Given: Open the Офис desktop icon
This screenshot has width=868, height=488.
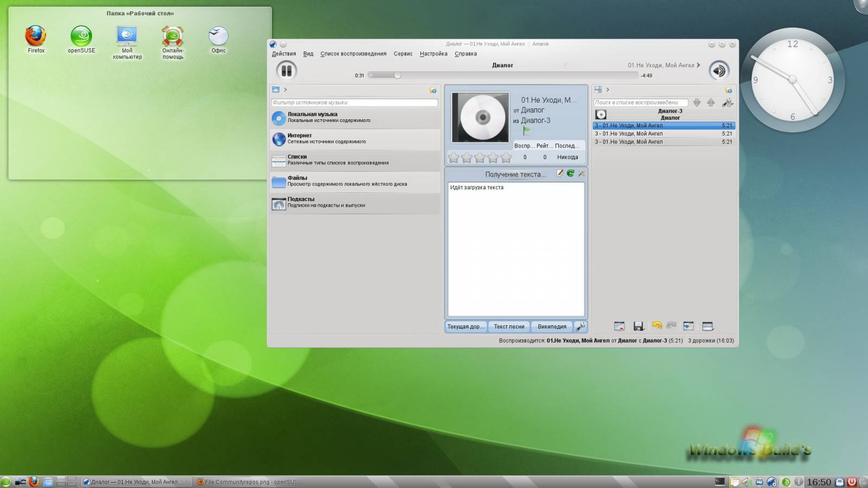Looking at the screenshot, I should point(218,39).
